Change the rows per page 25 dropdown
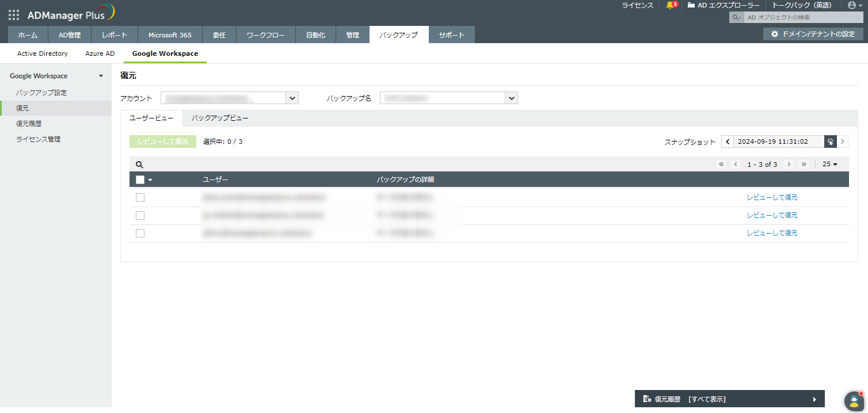The height and width of the screenshot is (413, 868). [x=829, y=165]
